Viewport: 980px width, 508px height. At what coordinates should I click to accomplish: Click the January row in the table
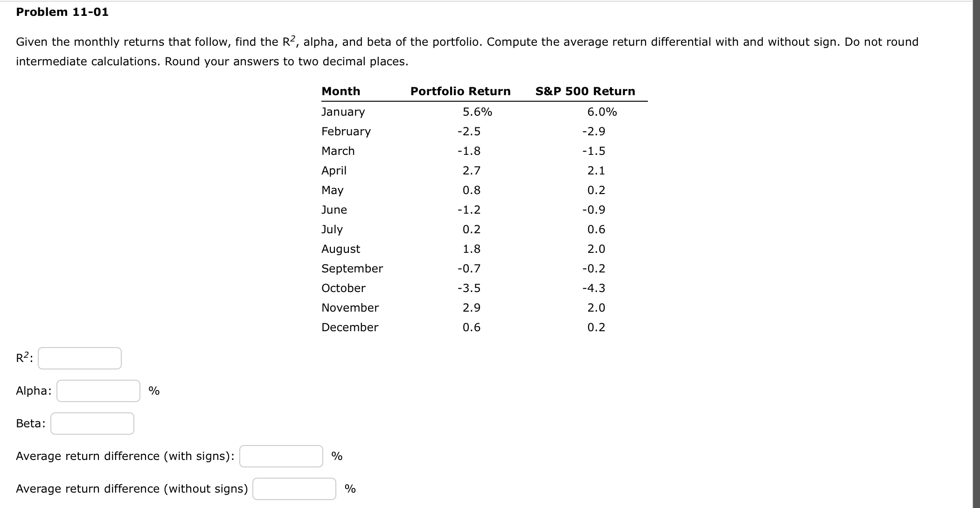[x=343, y=111]
